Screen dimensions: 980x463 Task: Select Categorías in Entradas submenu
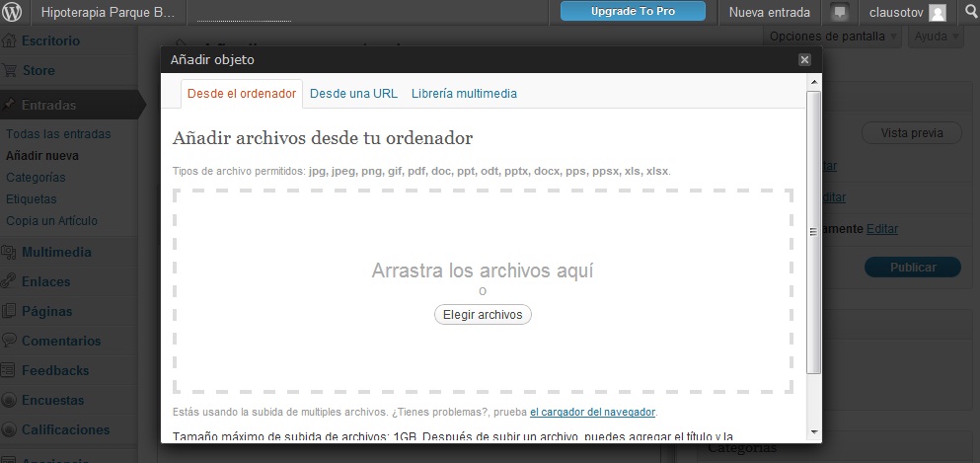point(36,178)
